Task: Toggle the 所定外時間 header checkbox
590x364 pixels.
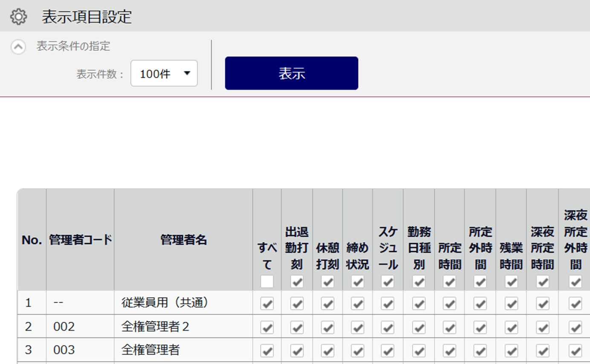Action: 480,281
